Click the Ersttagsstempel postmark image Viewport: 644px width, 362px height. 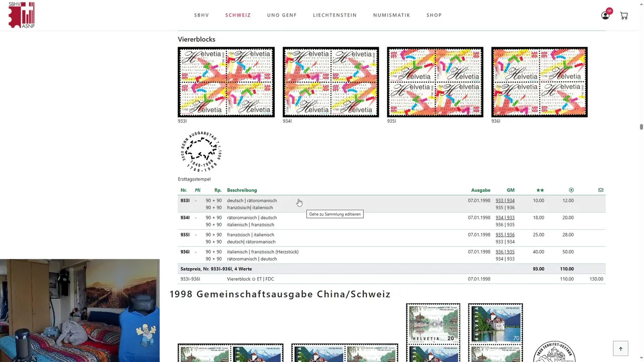201,152
